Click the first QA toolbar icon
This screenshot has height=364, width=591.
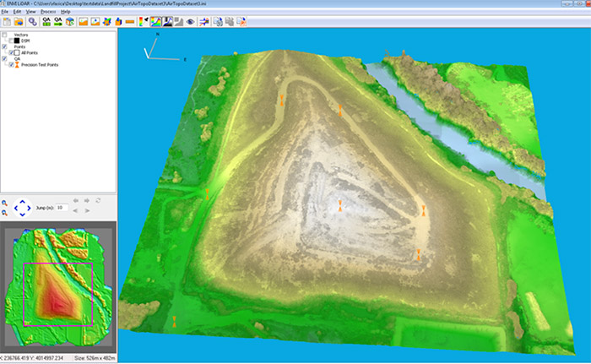(x=46, y=21)
